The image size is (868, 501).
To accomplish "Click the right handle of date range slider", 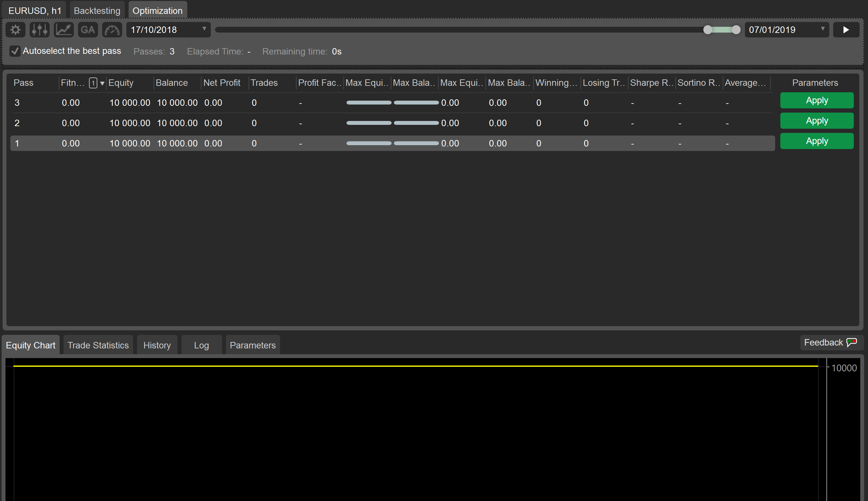I will point(736,30).
